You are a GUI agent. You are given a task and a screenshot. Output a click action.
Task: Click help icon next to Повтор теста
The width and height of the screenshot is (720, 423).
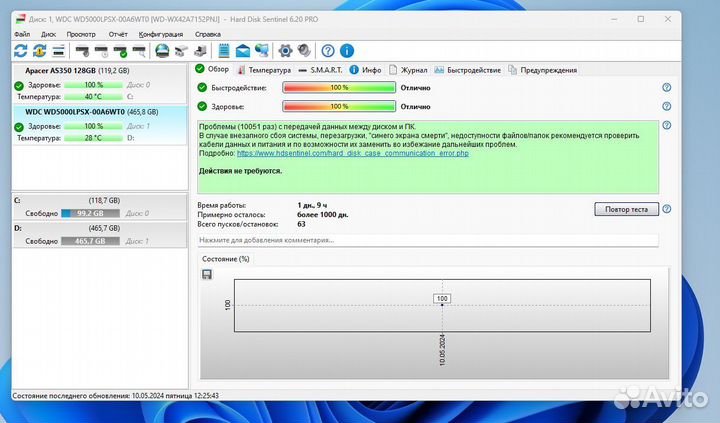(667, 209)
